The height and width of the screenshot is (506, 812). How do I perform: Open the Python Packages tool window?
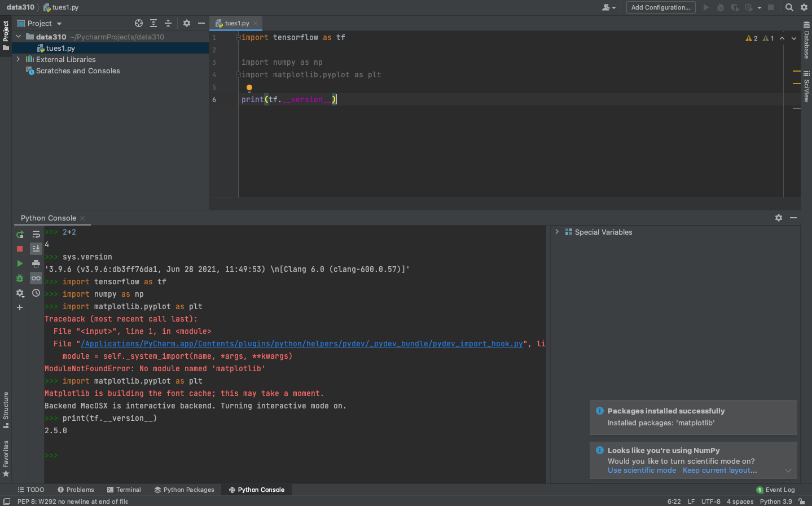[x=185, y=490]
